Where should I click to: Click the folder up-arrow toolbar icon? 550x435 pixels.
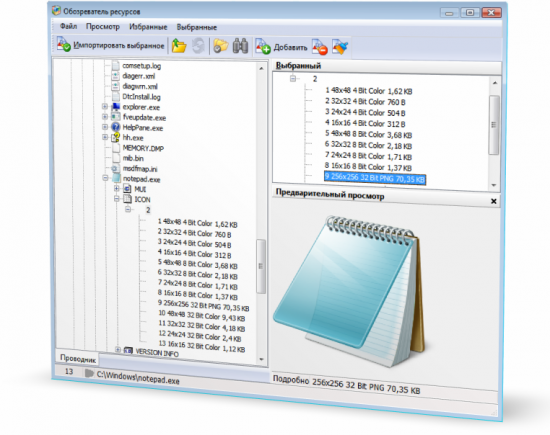(179, 46)
